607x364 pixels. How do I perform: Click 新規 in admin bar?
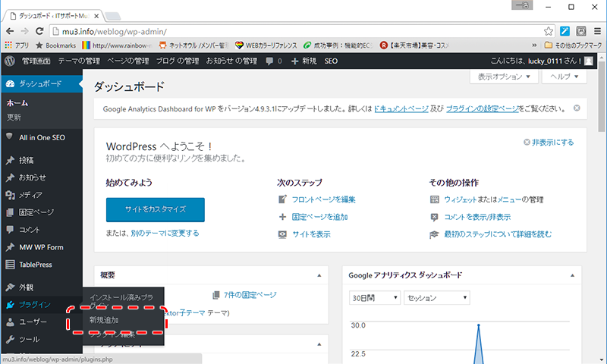[x=304, y=61]
